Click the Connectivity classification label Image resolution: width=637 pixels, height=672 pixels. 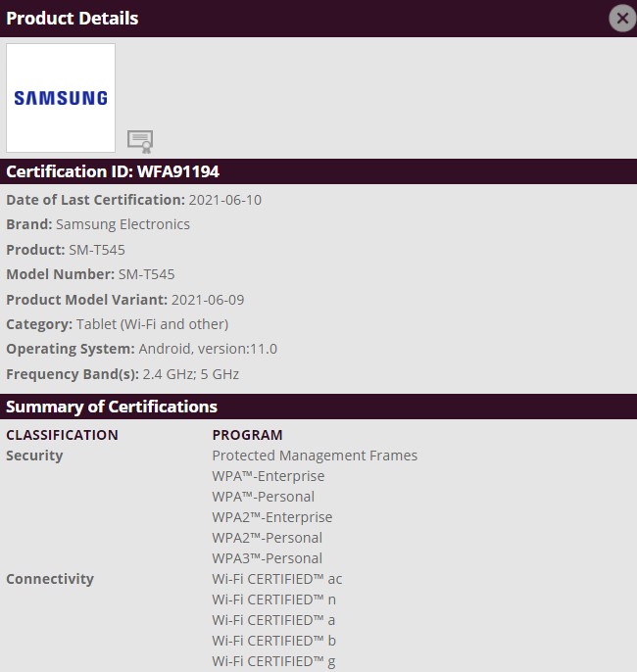click(x=50, y=579)
